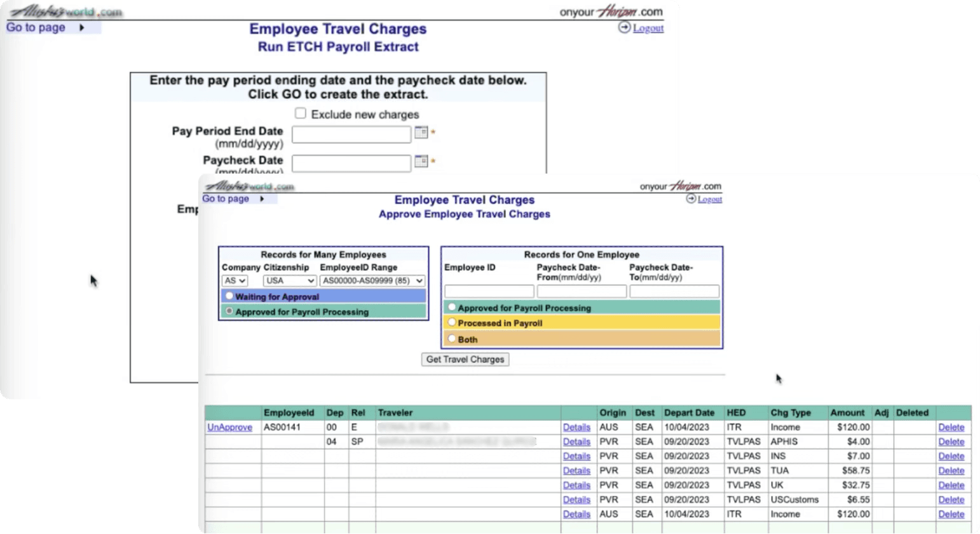
Task: Check the Exclude new charges checkbox
Action: (301, 113)
